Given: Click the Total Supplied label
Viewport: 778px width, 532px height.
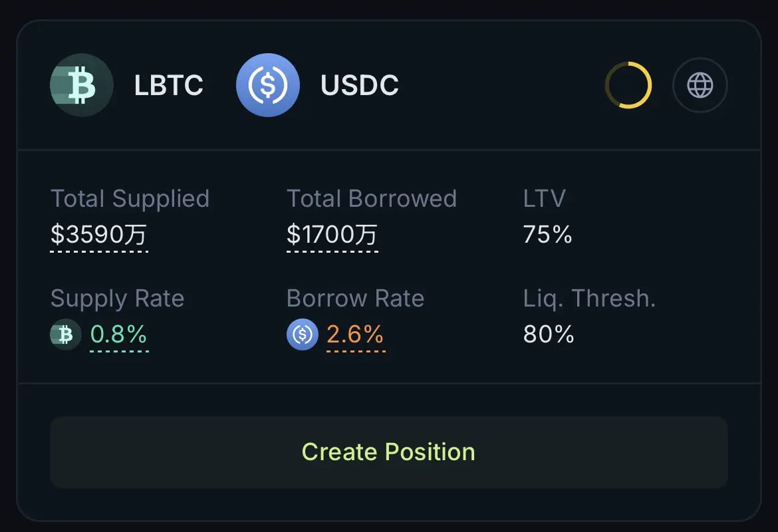Looking at the screenshot, I should pyautogui.click(x=130, y=199).
